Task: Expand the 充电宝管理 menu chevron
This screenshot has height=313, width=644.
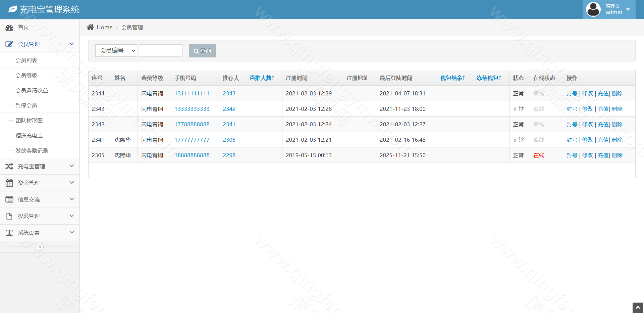Action: click(x=71, y=166)
